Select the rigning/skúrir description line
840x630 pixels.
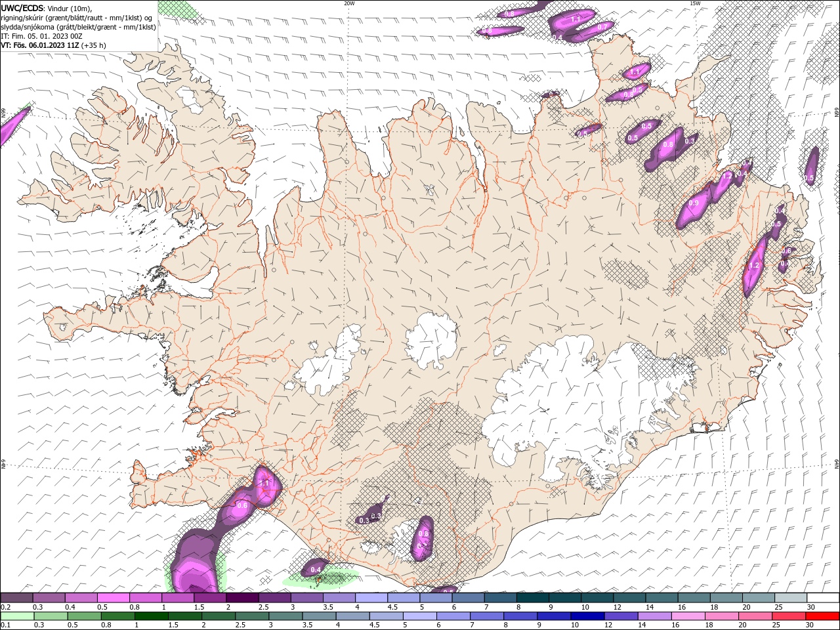(x=77, y=18)
